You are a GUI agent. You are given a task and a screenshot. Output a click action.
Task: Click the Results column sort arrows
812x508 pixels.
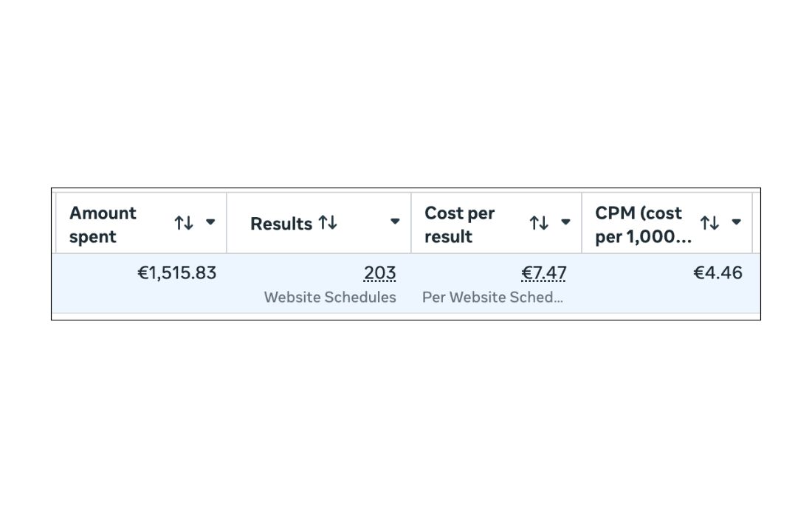328,222
